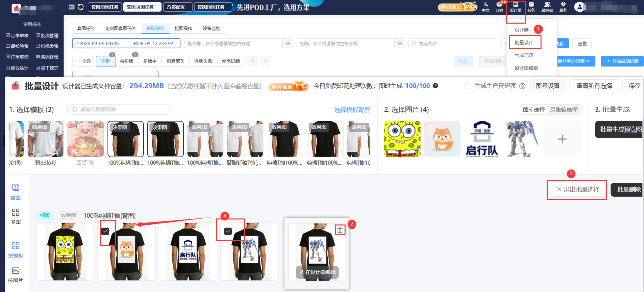Click the sidebar collapse hamburger icon

pyautogui.click(x=71, y=7)
